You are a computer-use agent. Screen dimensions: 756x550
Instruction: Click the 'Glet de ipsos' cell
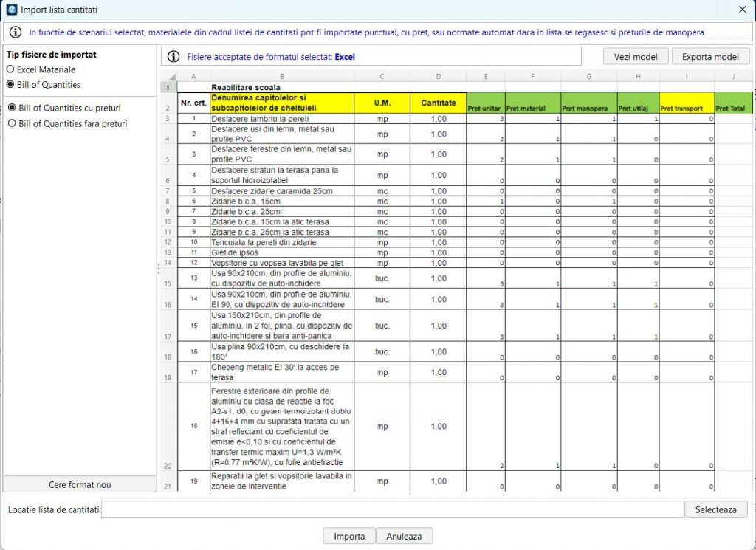282,252
